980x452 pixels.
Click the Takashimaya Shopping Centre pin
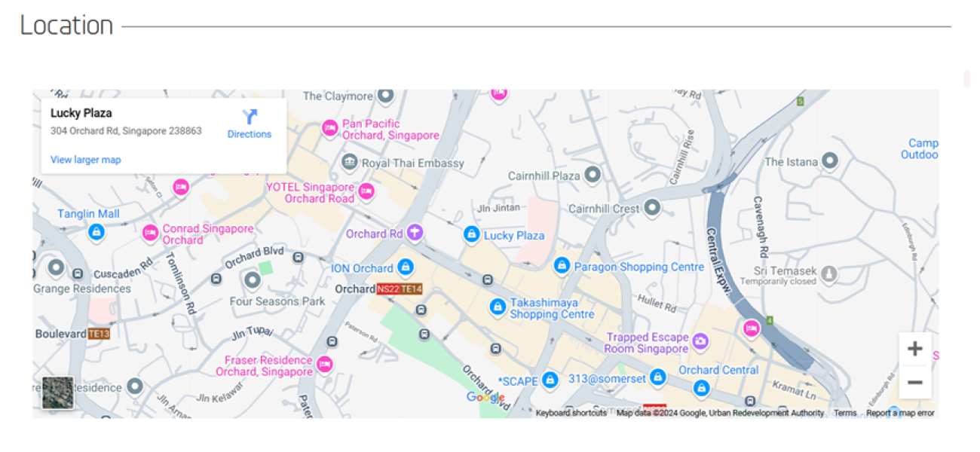[498, 307]
